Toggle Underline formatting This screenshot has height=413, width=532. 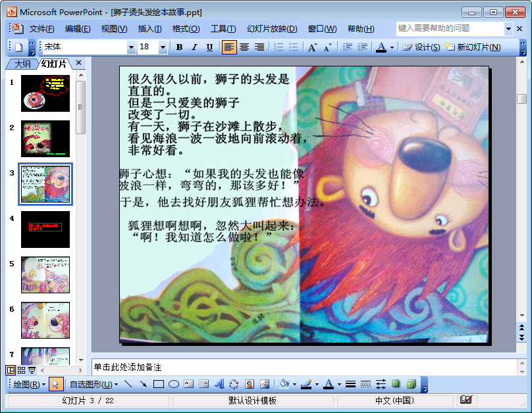209,47
